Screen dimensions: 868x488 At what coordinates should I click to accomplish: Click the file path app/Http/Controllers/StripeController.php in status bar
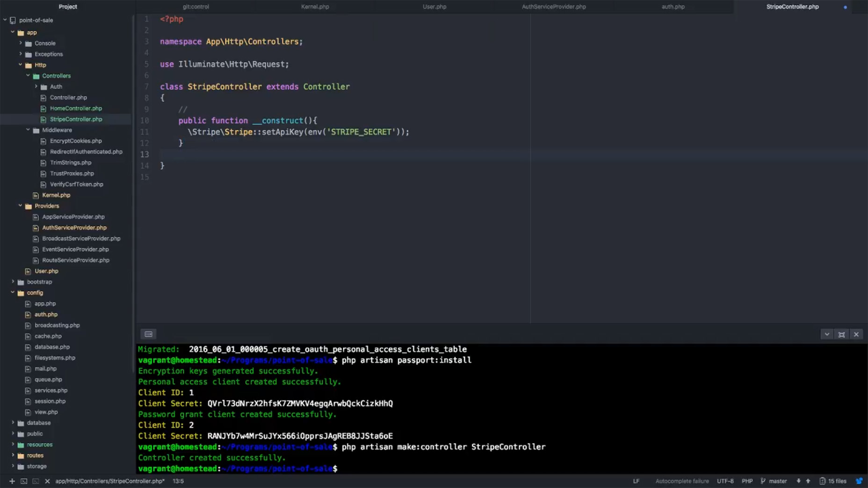coord(110,481)
